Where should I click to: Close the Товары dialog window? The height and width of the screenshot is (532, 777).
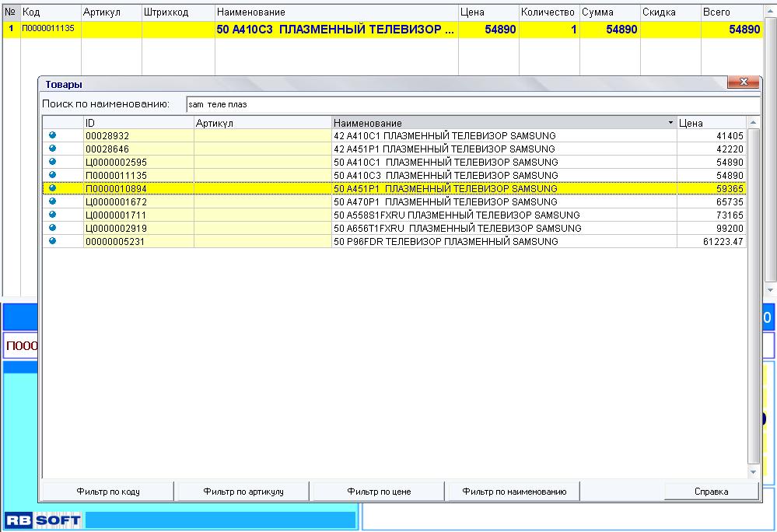tap(743, 83)
